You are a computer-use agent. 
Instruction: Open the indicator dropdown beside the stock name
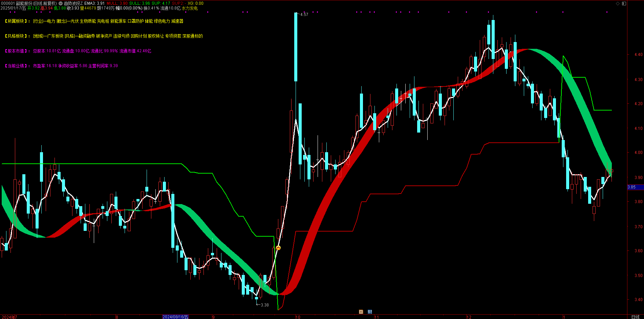pyautogui.click(x=61, y=3)
